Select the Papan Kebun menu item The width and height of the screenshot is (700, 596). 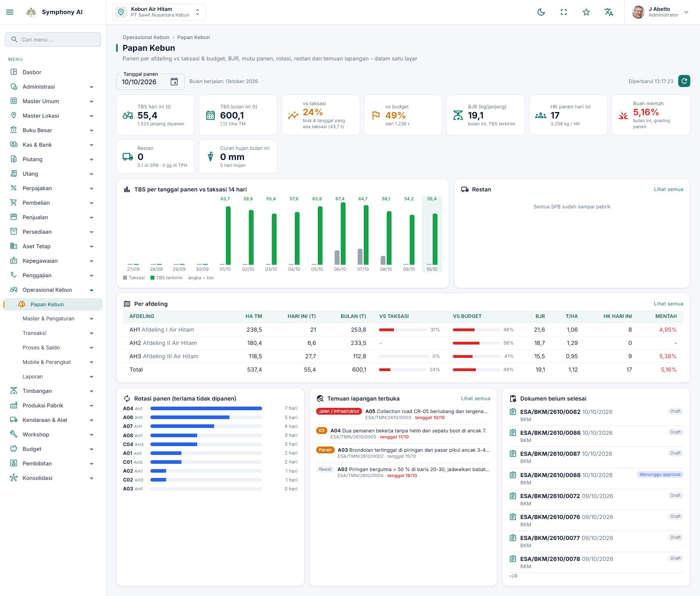[x=53, y=304]
